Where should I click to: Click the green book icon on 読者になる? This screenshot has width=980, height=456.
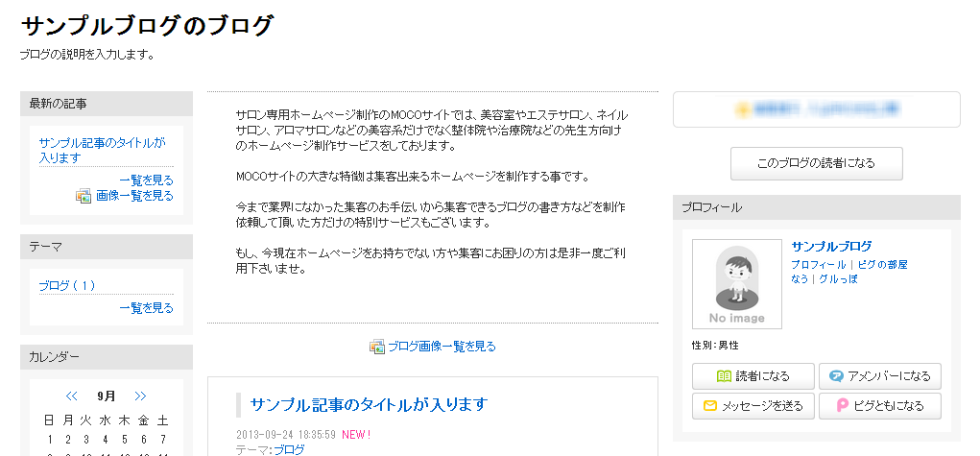[x=724, y=376]
